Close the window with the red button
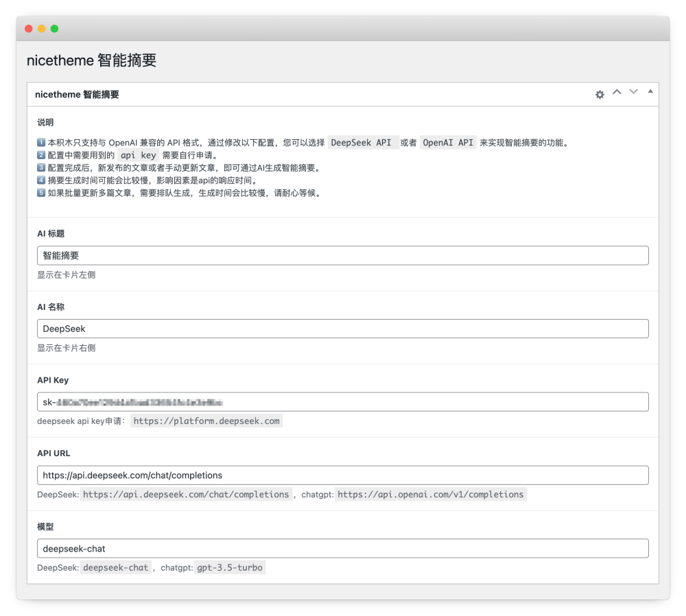 tap(29, 29)
